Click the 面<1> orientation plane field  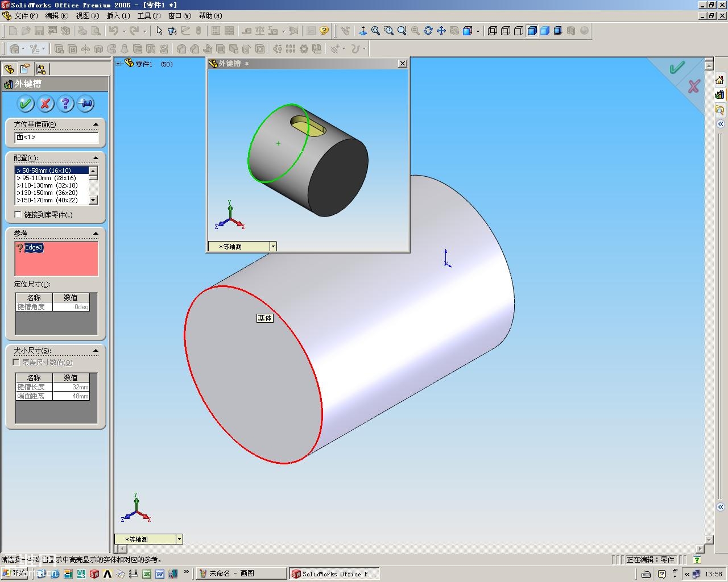[56, 137]
